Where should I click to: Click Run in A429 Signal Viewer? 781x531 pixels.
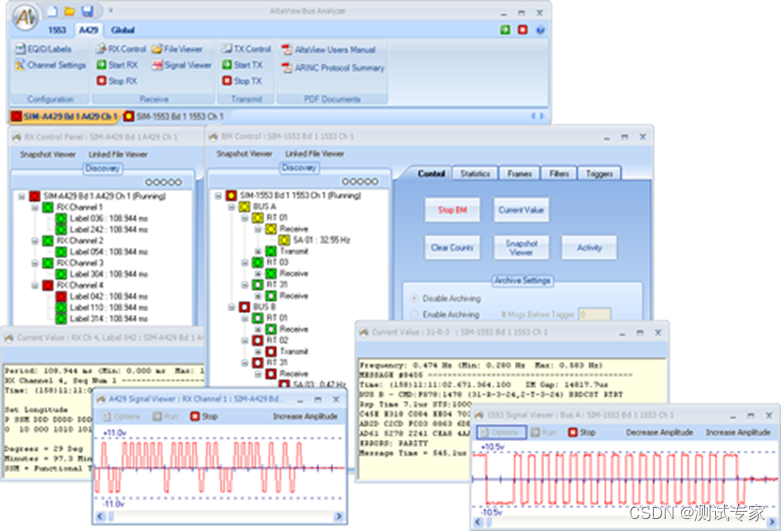(x=165, y=416)
